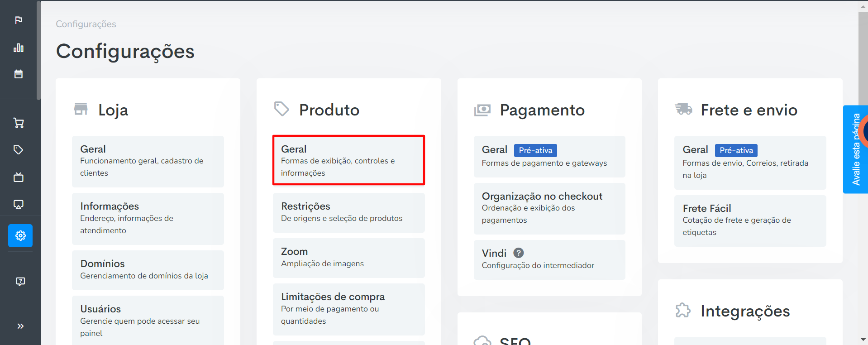
Task: Click Pré-ativa badge in Frete Geral
Action: [x=736, y=150]
